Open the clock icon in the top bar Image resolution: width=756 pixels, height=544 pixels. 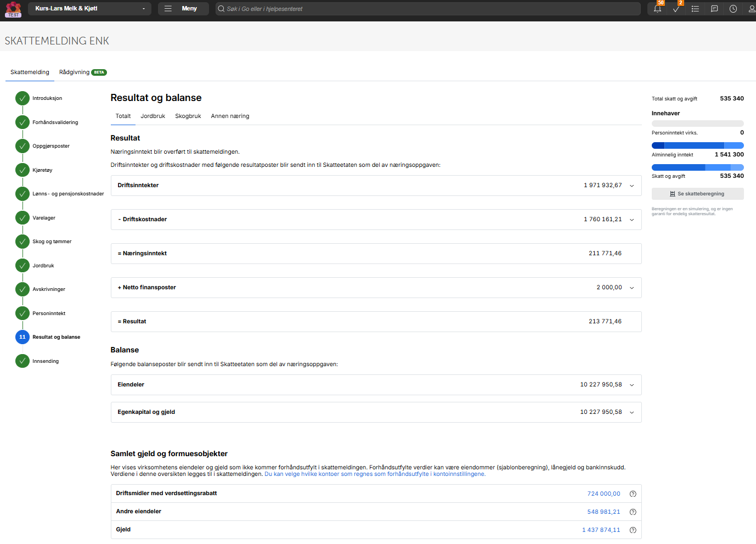[x=733, y=9]
